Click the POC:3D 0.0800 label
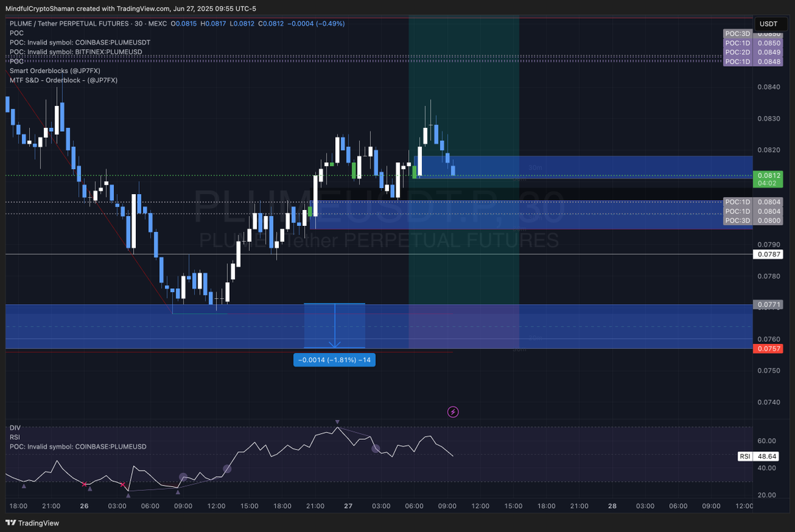 coord(753,220)
